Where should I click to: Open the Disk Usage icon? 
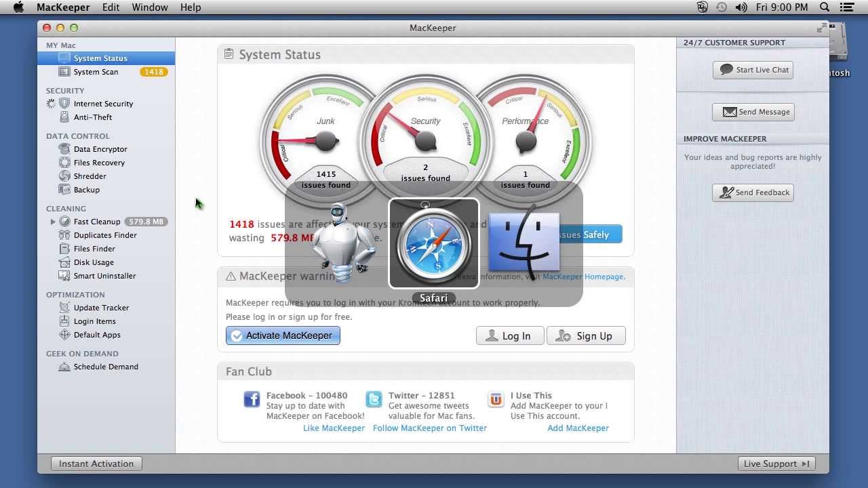64,262
